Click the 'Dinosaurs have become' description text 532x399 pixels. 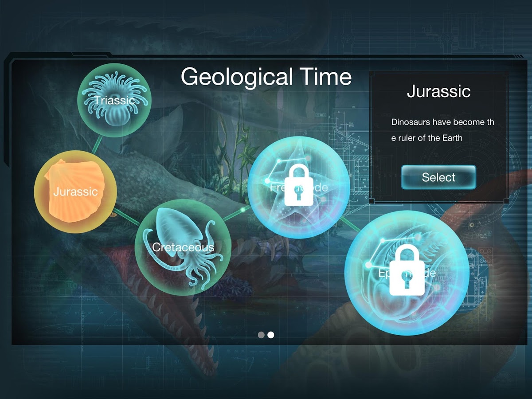(442, 130)
